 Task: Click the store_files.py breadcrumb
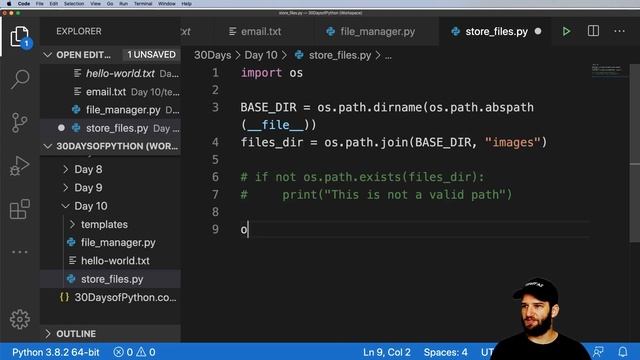point(340,55)
